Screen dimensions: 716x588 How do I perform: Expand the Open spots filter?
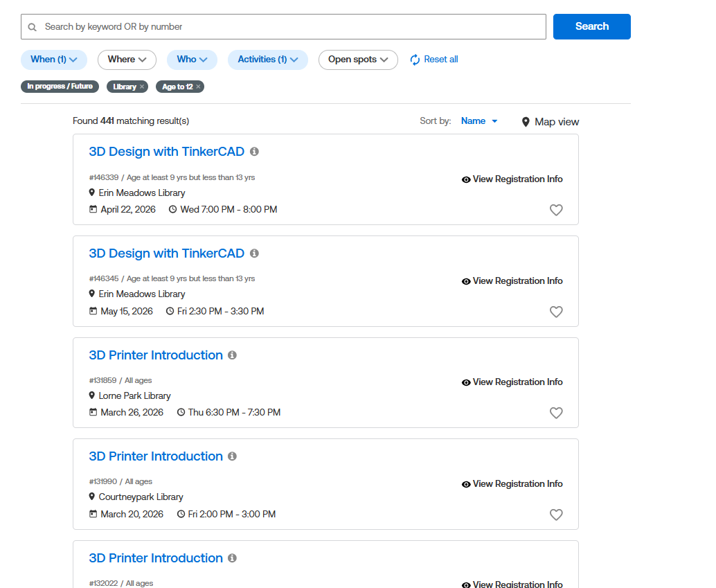point(358,60)
